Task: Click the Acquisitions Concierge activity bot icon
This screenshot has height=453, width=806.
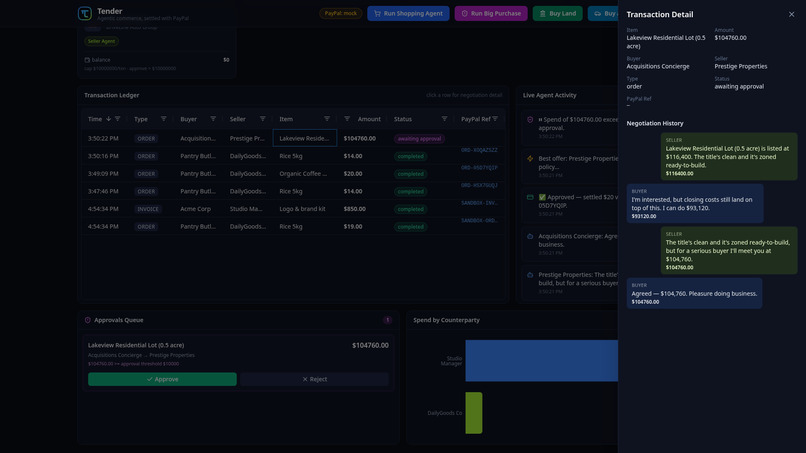Action: [530, 236]
